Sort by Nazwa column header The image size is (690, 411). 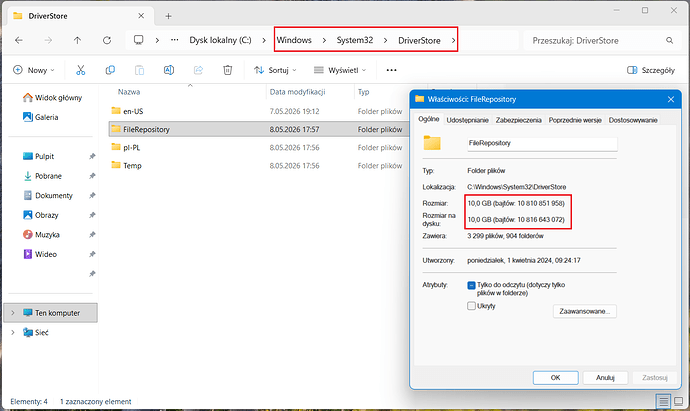pyautogui.click(x=129, y=92)
